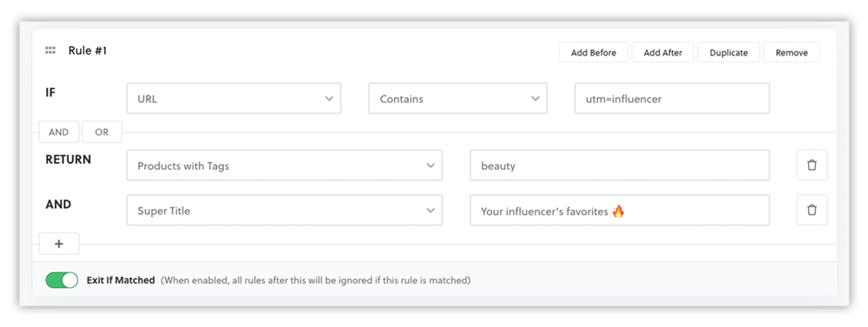868x327 pixels.
Task: Click the RETURN label
Action: 68,160
